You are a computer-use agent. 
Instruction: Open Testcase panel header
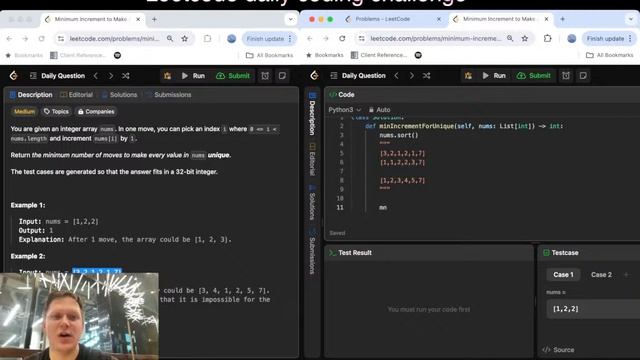[561, 253]
